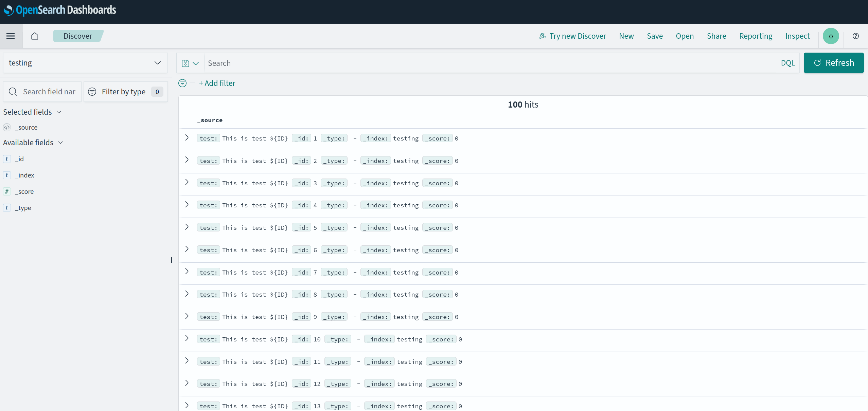Viewport: 868px width, 411px height.
Task: Click the magnifier icon in field name search
Action: (13, 91)
